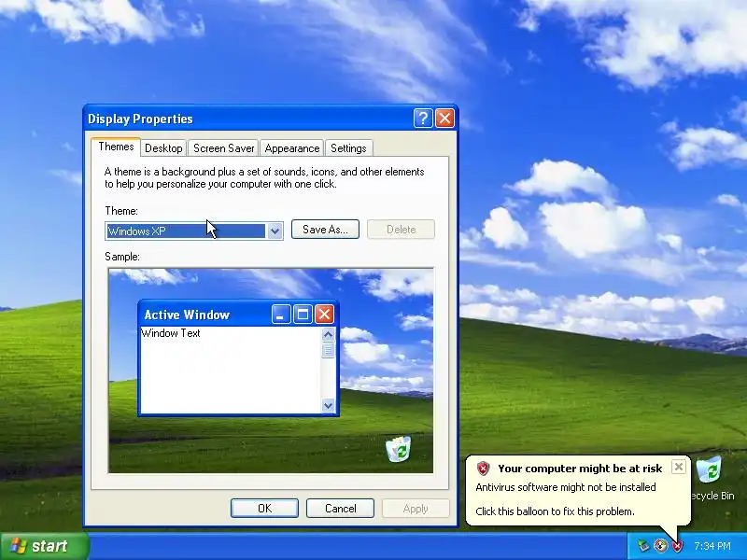Click the theme description text starting 'A theme is'
This screenshot has width=747, height=560.
[264, 177]
